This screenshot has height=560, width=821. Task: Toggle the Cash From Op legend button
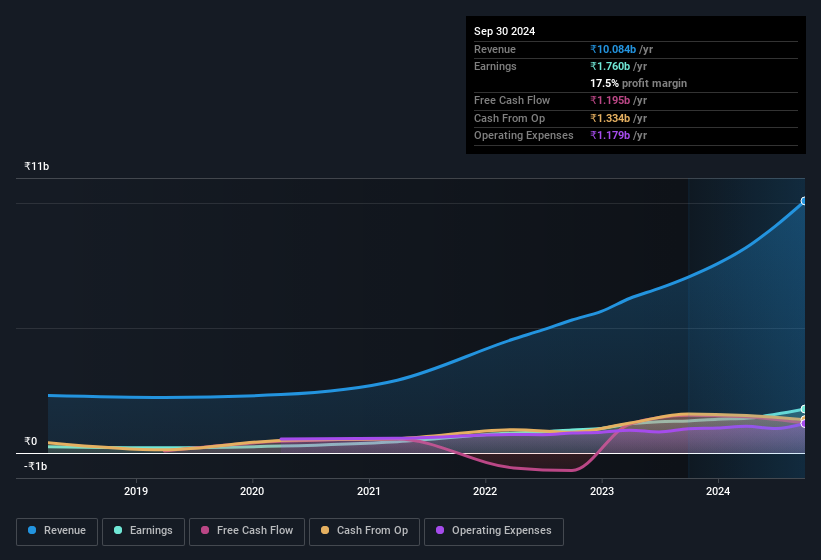364,531
